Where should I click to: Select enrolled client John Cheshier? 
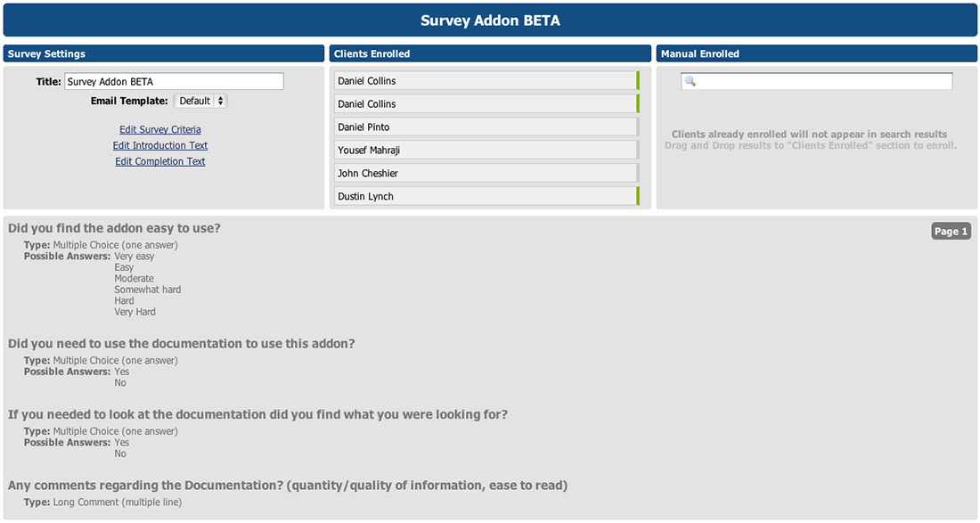[486, 174]
